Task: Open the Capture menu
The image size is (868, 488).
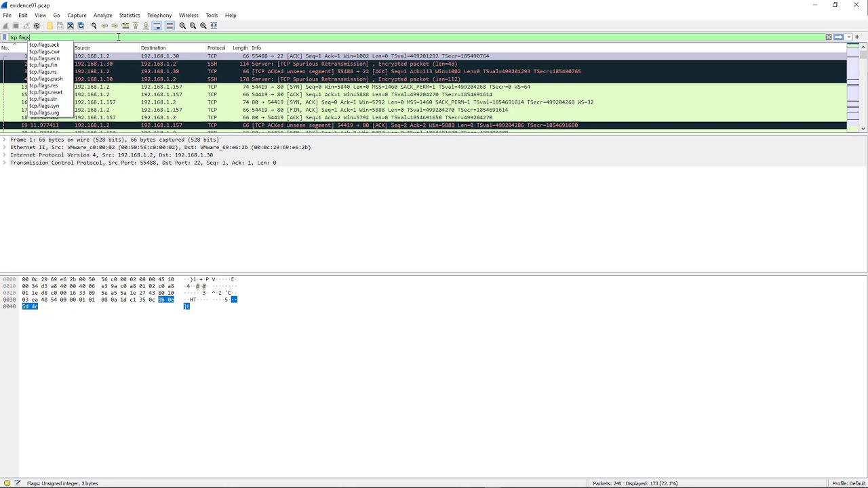Action: tap(77, 15)
